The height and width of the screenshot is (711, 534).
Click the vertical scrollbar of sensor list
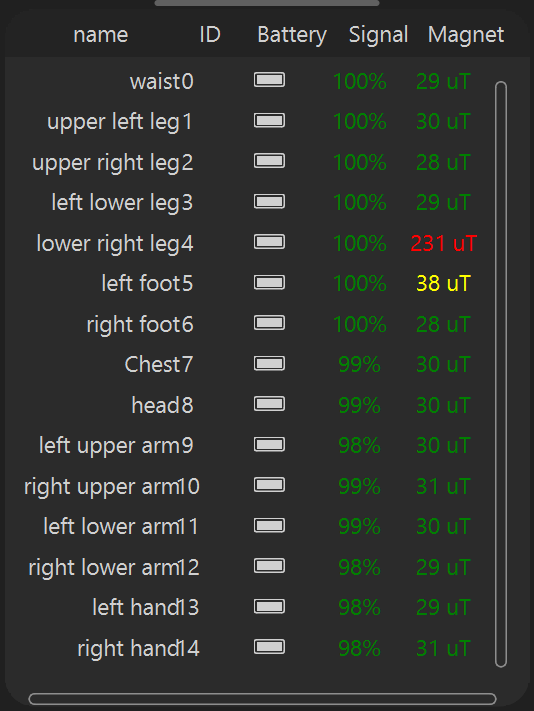pos(501,374)
